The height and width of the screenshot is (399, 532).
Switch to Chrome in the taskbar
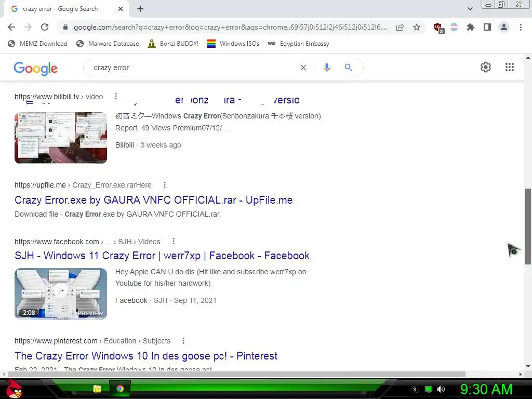120,389
